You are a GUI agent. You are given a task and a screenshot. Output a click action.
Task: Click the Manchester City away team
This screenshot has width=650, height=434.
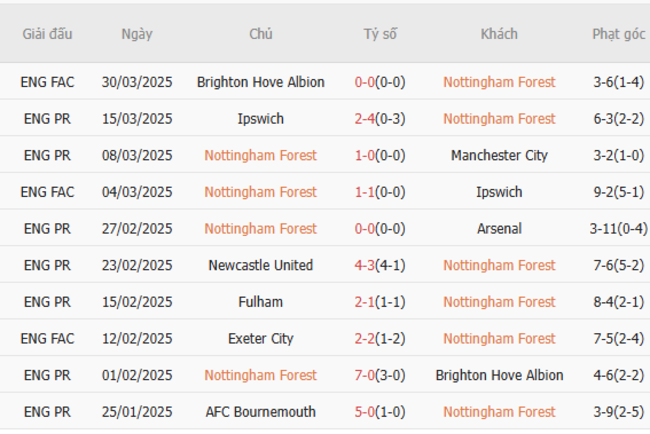499,156
